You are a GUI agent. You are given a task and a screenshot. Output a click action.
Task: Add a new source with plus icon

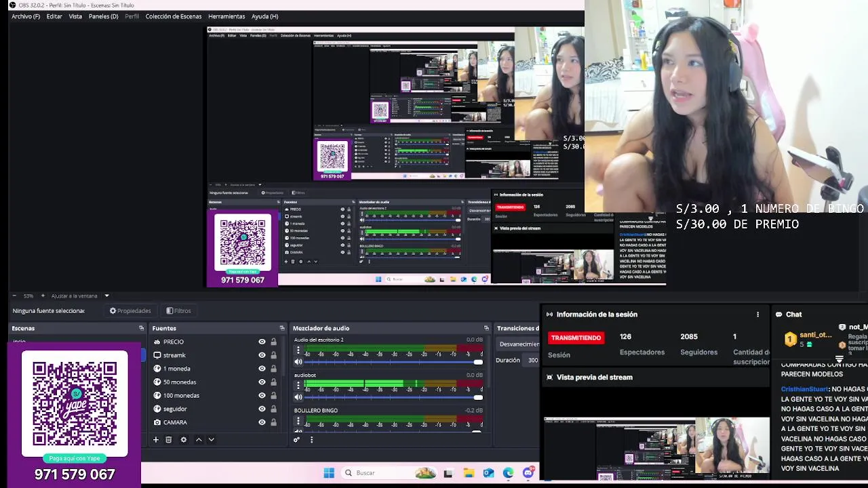[x=155, y=440]
